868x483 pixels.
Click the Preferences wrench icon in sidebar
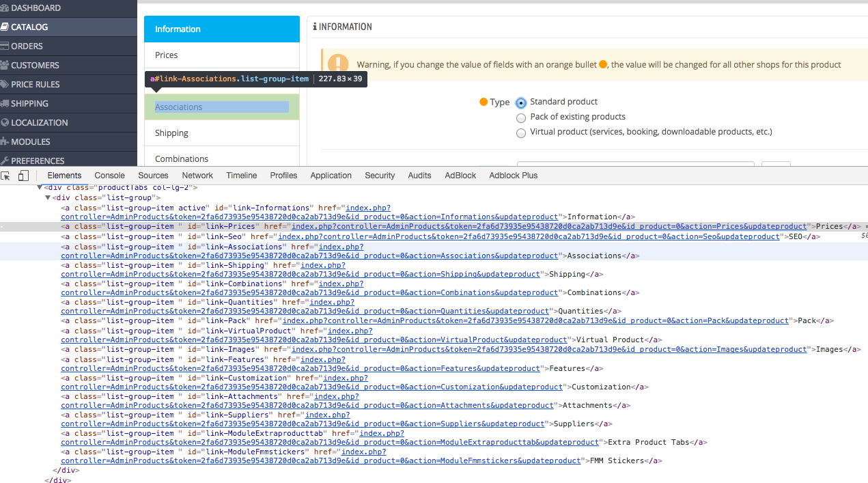click(x=5, y=161)
